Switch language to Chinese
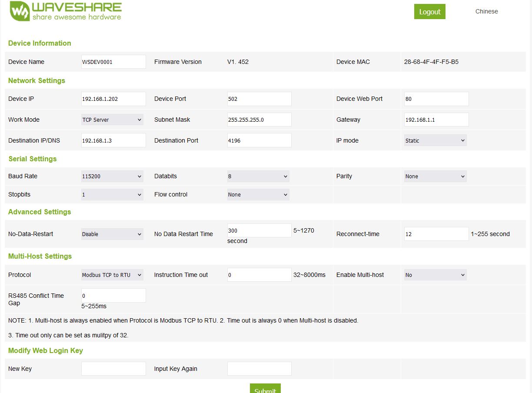This screenshot has height=393, width=532. (x=486, y=11)
